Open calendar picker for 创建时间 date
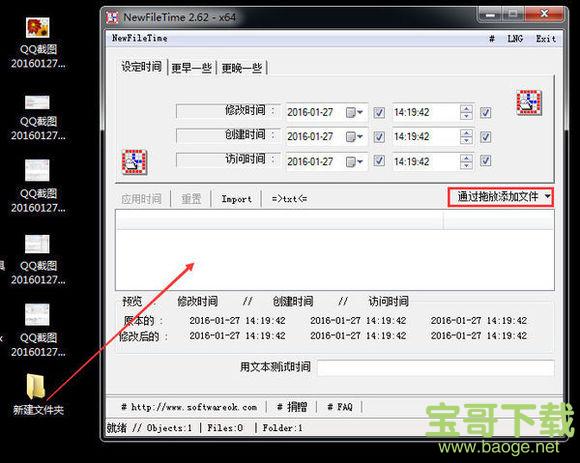The image size is (580, 463). (354, 137)
